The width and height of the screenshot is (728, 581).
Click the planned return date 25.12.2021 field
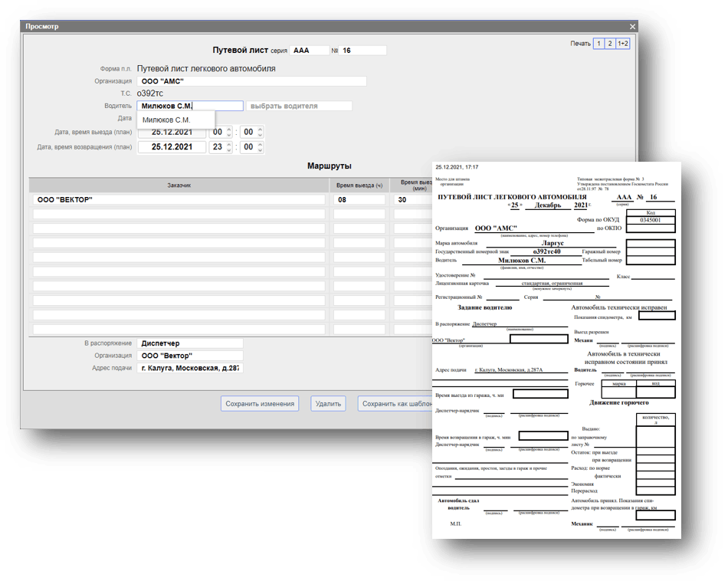coord(172,146)
